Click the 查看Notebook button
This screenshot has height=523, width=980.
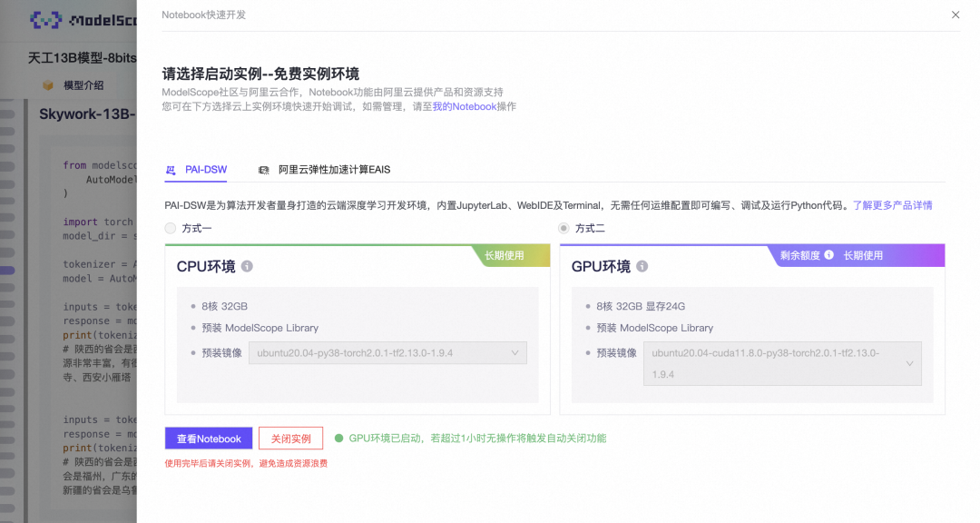click(209, 439)
